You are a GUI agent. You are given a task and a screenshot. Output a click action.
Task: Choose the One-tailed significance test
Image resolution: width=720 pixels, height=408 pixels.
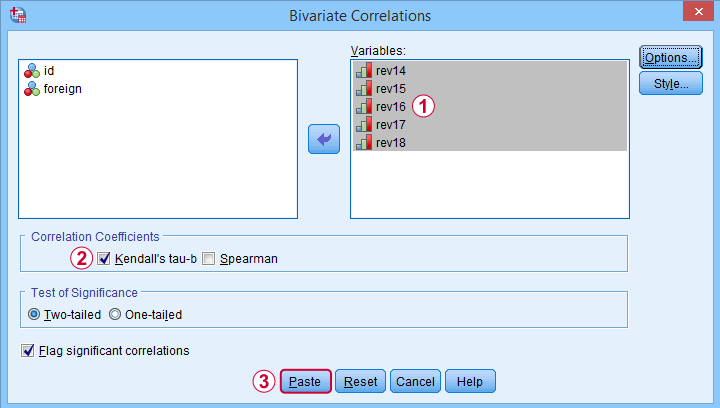pos(114,315)
